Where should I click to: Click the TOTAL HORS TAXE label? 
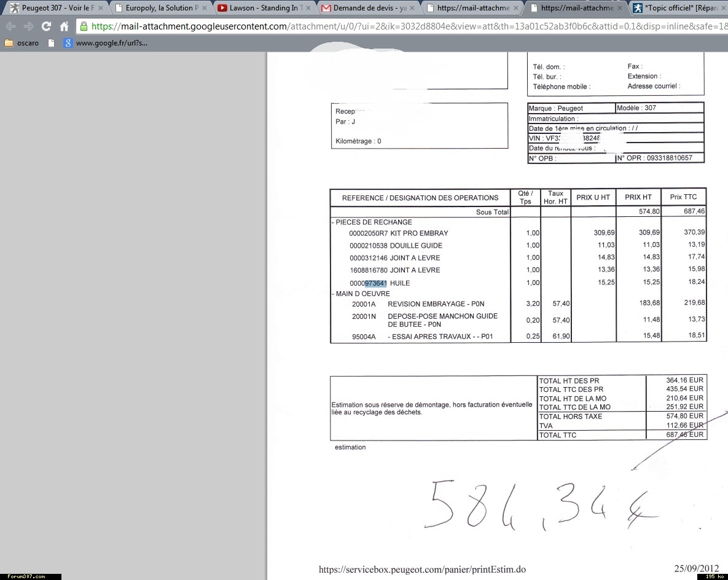(x=571, y=417)
